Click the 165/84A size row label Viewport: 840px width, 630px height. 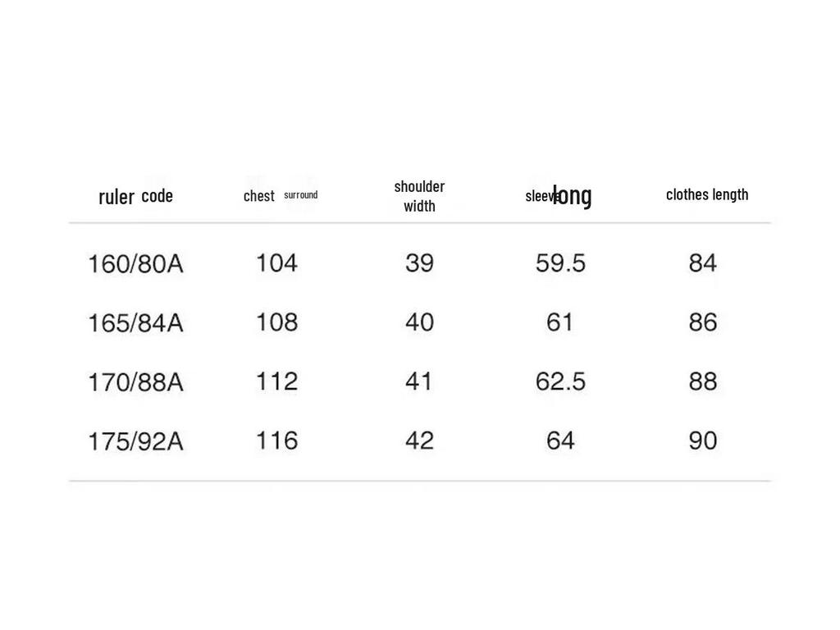click(x=135, y=322)
